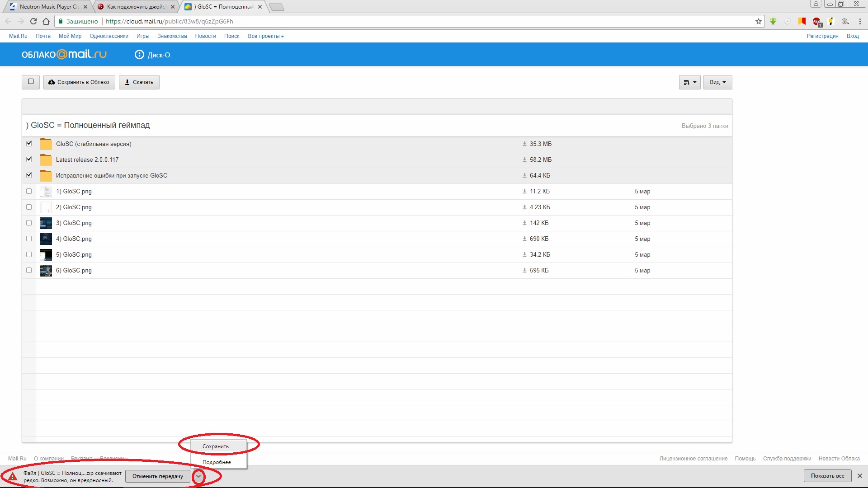Switch to the Neutron Music Player tab
Viewport: 868px width, 488px height.
click(48, 7)
